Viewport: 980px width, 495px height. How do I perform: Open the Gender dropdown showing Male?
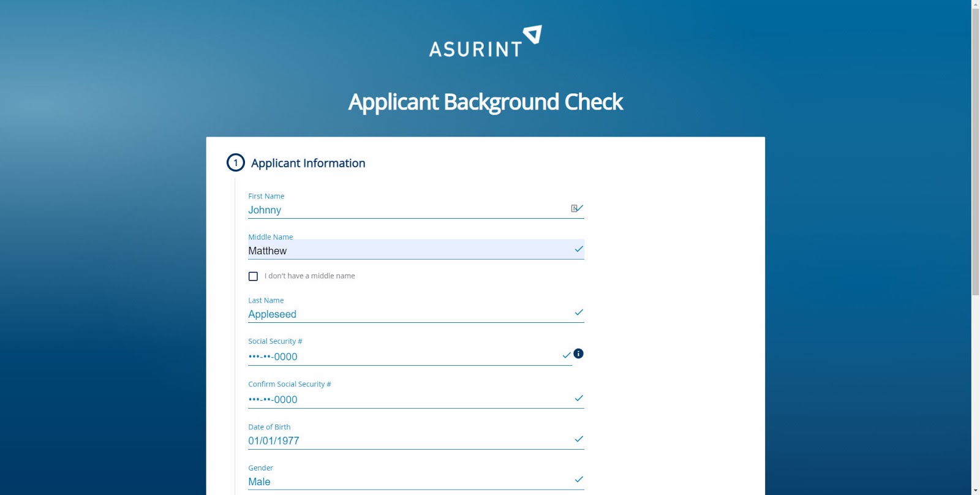pyautogui.click(x=416, y=482)
